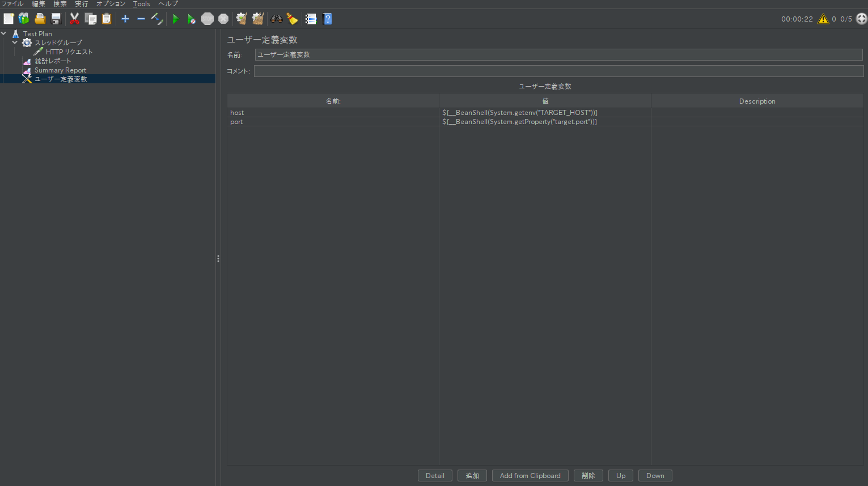868x486 pixels.
Task: Open the オプション menu
Action: click(x=111, y=4)
